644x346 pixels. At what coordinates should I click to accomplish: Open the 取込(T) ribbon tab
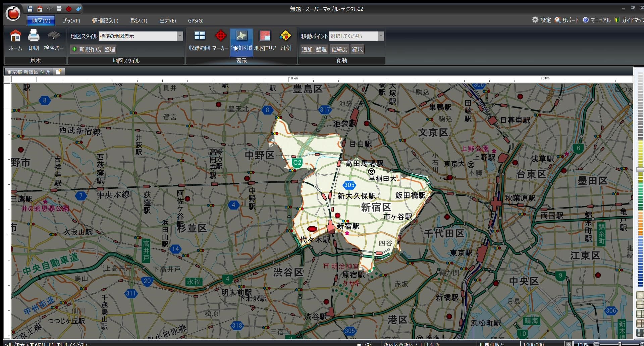coord(139,21)
